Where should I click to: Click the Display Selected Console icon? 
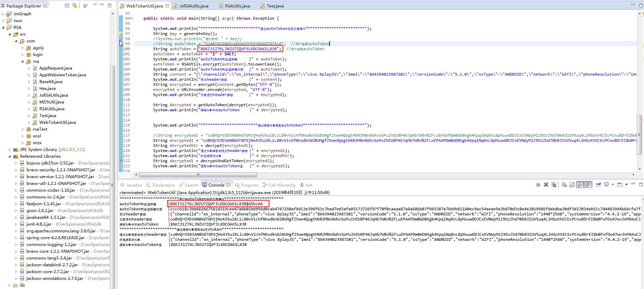click(607, 185)
